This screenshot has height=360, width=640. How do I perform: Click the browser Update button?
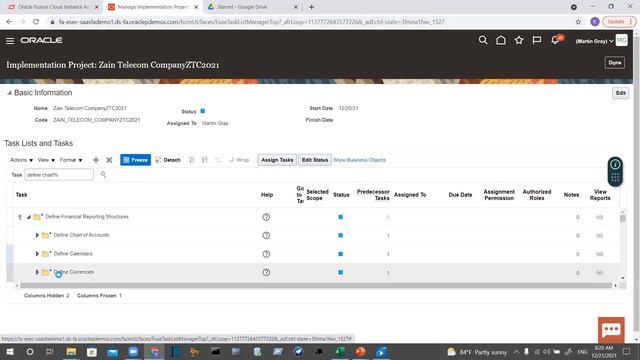pyautogui.click(x=619, y=22)
